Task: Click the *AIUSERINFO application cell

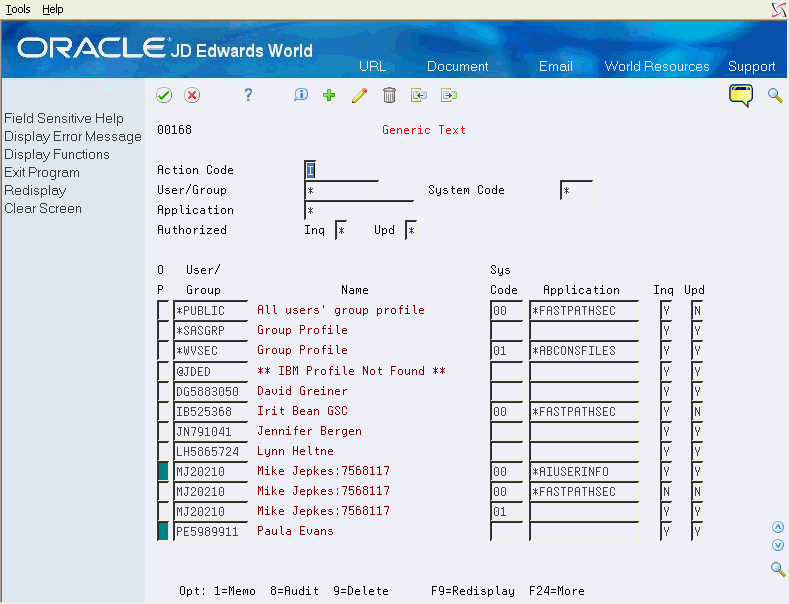Action: (584, 472)
